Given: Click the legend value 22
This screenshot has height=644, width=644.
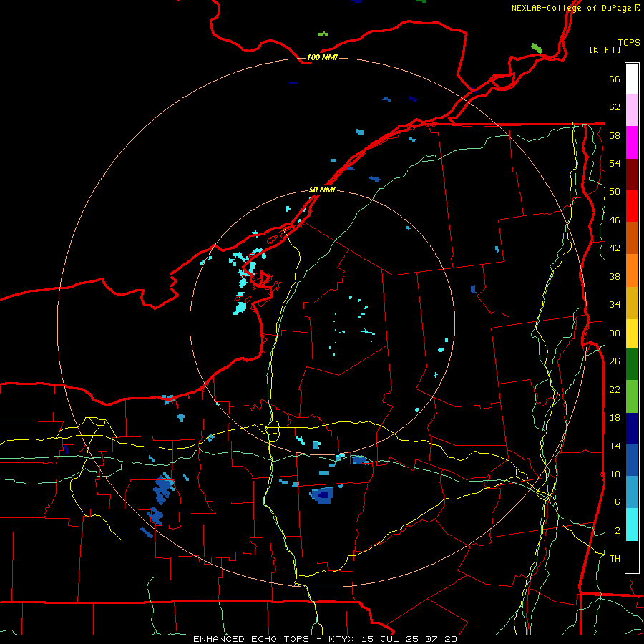Looking at the screenshot, I should coord(615,389).
